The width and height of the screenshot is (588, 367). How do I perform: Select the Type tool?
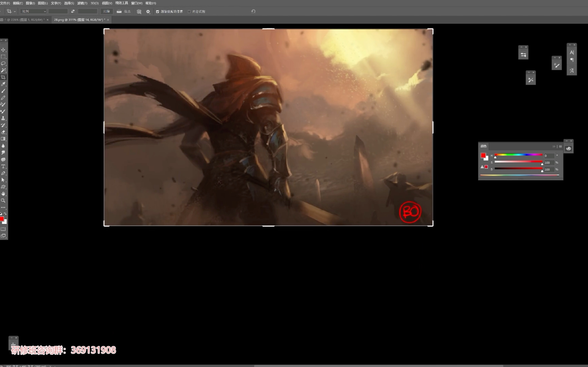(x=3, y=166)
